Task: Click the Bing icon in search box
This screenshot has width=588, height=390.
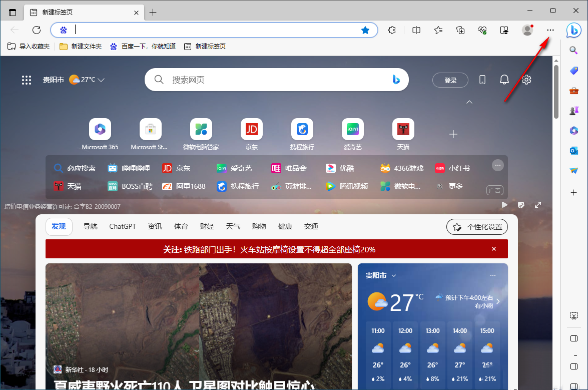Action: [396, 80]
